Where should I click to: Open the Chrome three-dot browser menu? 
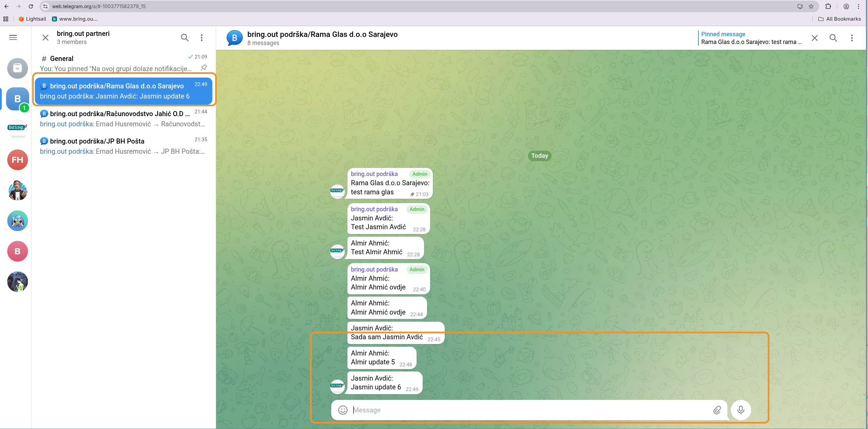859,6
